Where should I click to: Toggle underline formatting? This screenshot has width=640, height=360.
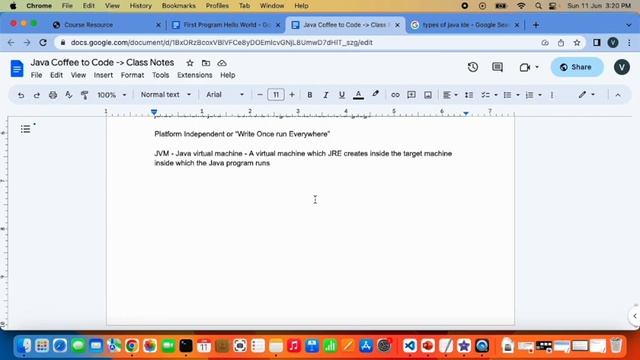click(342, 95)
